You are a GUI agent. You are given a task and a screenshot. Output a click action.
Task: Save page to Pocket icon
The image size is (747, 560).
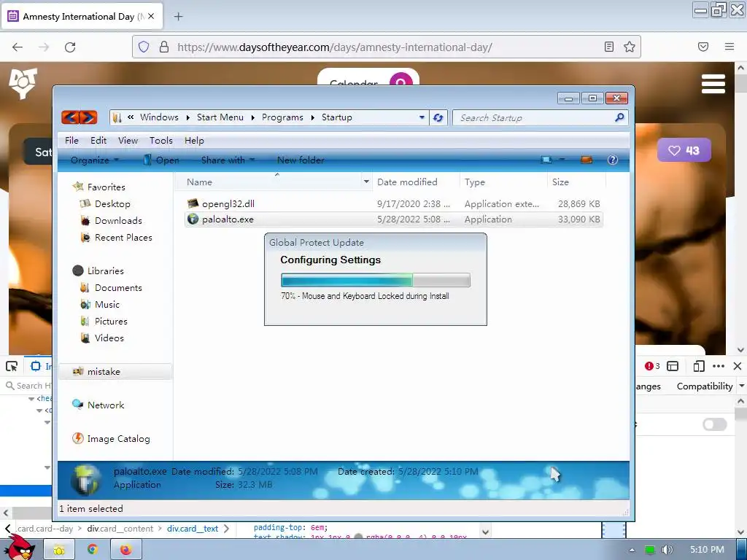(x=703, y=47)
